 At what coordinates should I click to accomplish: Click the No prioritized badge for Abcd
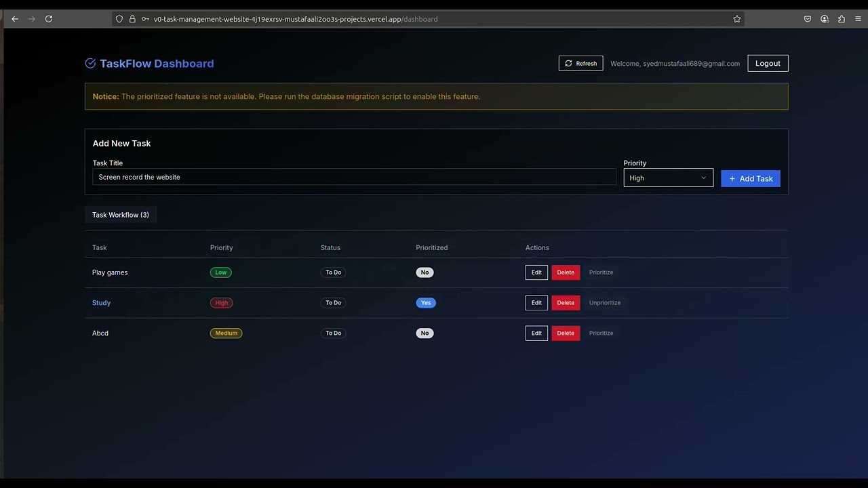tap(425, 333)
